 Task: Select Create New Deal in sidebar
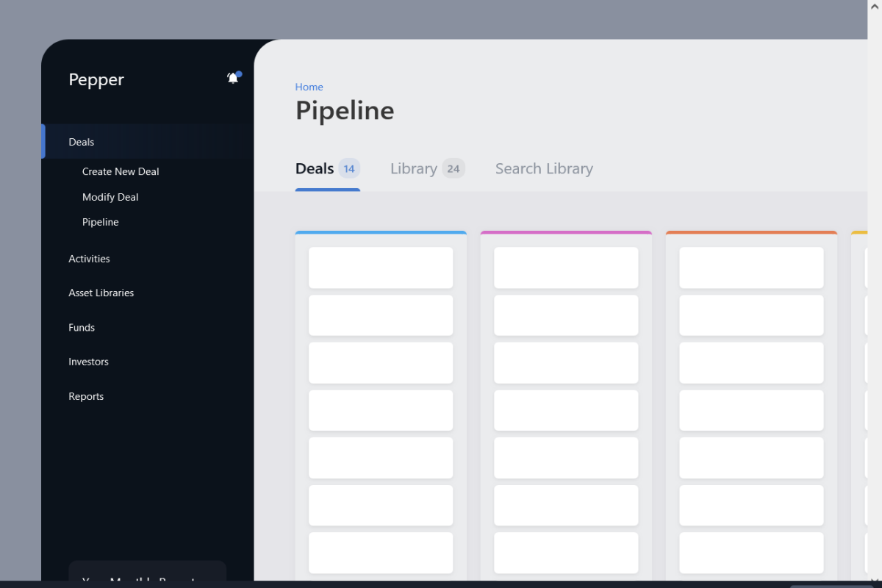click(121, 171)
